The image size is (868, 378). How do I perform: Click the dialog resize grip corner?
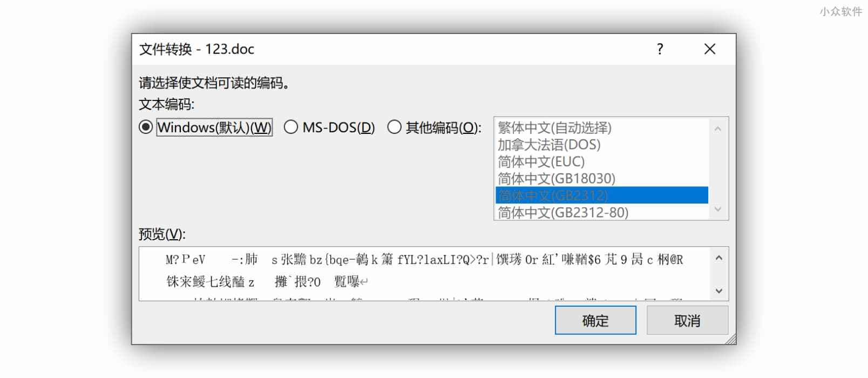click(731, 339)
